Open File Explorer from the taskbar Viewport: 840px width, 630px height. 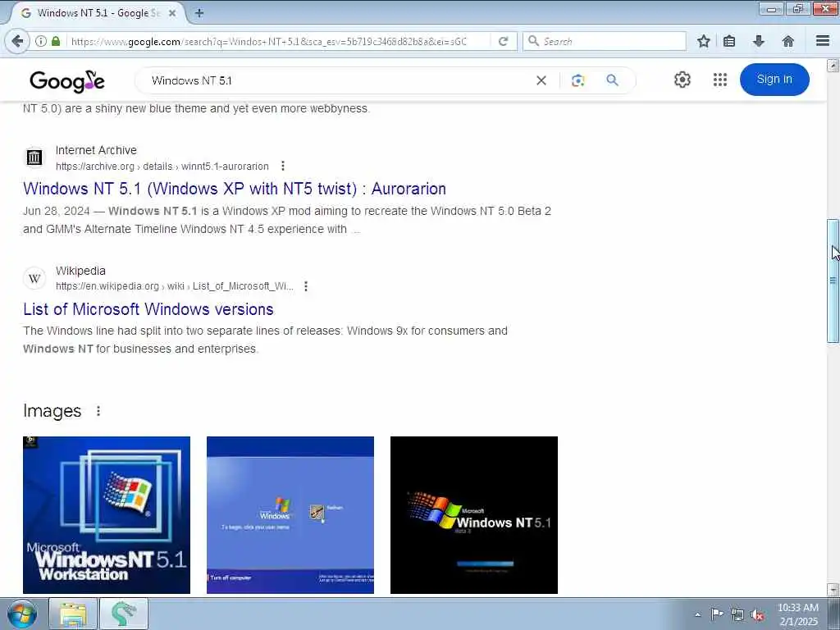coord(73,614)
